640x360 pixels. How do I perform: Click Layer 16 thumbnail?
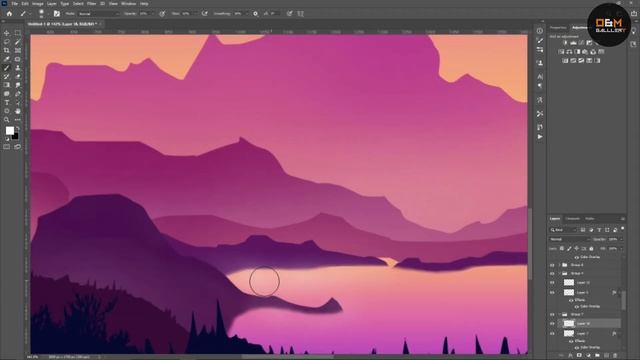coord(569,324)
